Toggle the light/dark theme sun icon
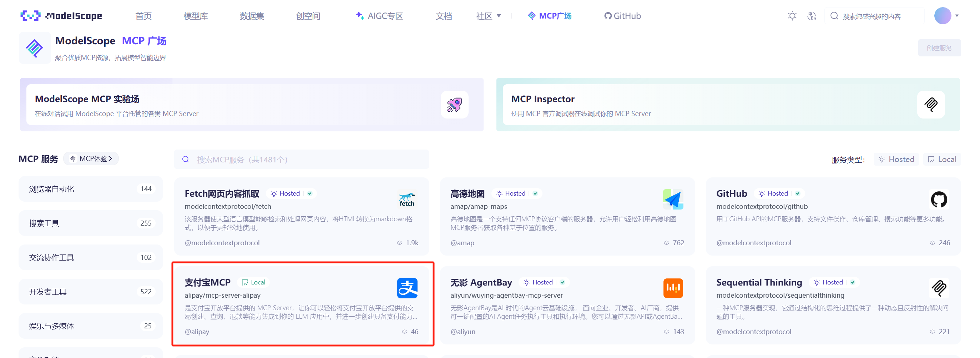Image resolution: width=980 pixels, height=358 pixels. coord(792,16)
